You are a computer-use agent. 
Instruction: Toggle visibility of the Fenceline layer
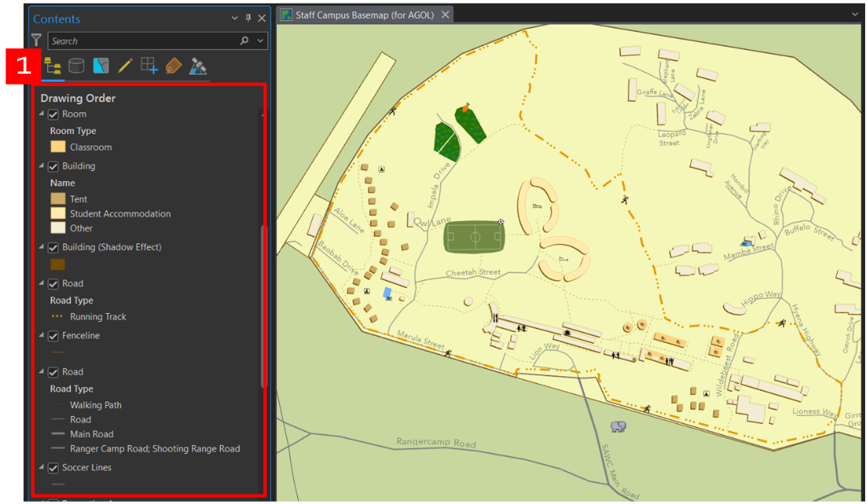[53, 336]
